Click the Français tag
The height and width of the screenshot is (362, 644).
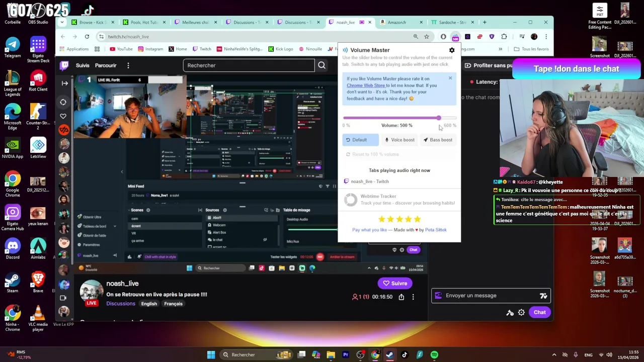coord(173,304)
